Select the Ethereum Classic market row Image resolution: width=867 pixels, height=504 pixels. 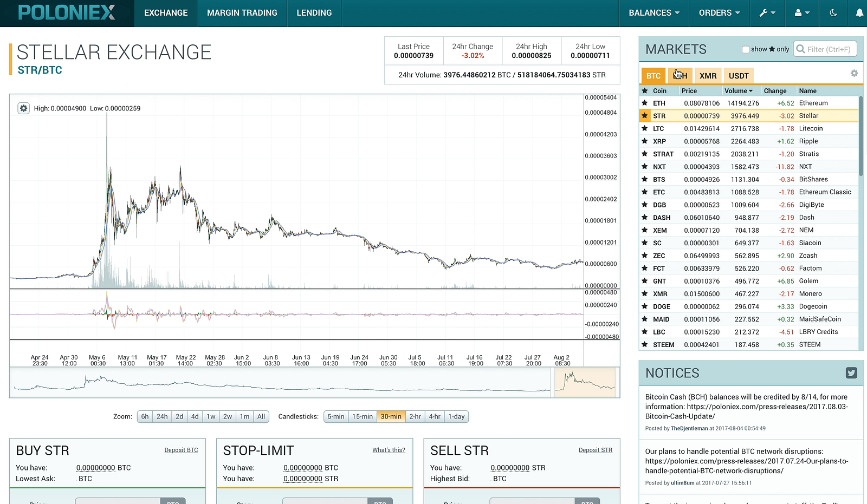tap(749, 192)
